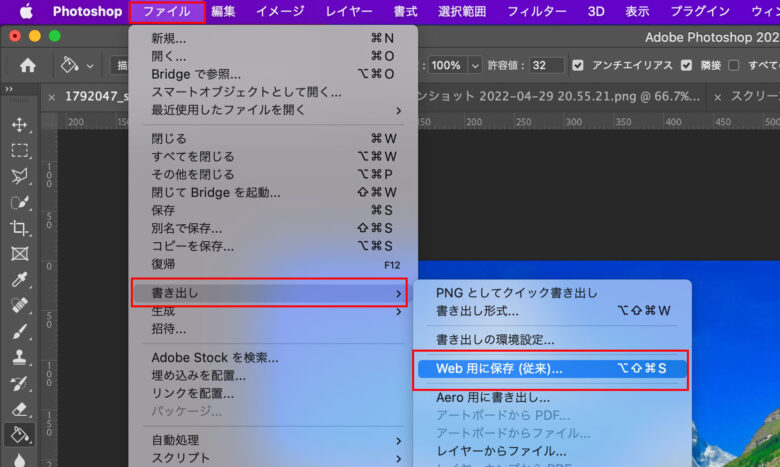This screenshot has height=467, width=780.
Task: Expand the Recent Files submenu
Action: coord(273,110)
